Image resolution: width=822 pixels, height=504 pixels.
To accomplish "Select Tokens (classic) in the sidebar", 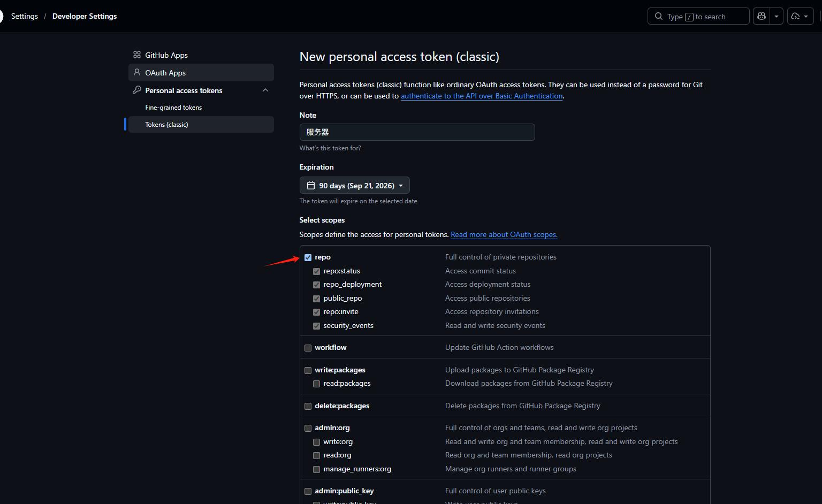I will pos(201,124).
